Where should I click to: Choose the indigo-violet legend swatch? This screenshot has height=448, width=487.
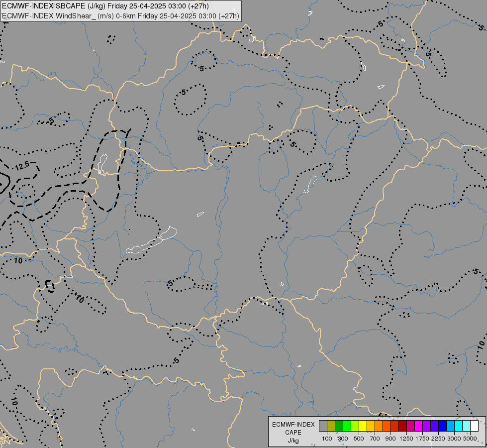click(x=434, y=426)
